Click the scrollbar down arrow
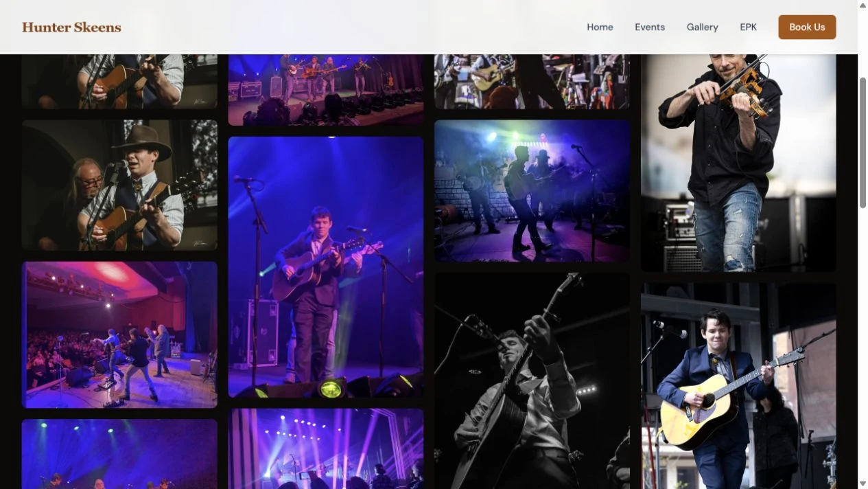Screen dimensions: 868x489 click(x=863, y=484)
